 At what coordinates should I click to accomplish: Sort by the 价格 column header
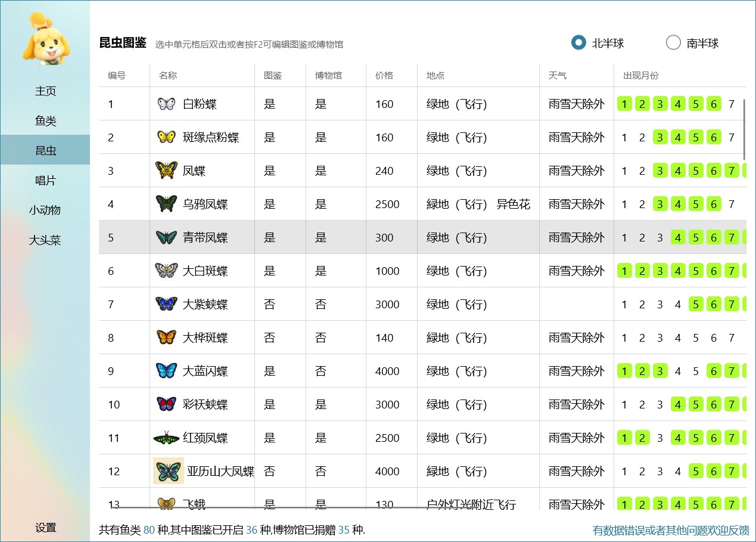[391, 75]
